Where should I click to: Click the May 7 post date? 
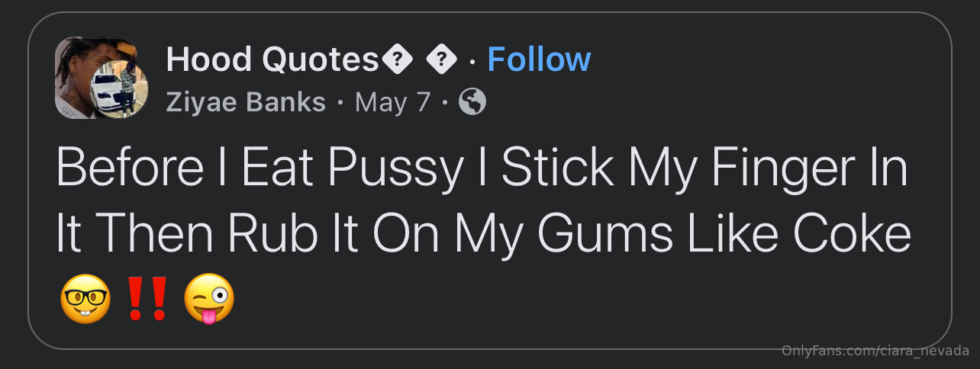(x=393, y=102)
